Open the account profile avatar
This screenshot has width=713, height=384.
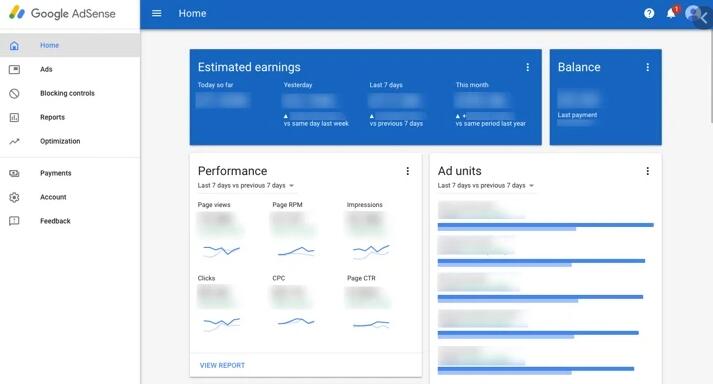693,13
